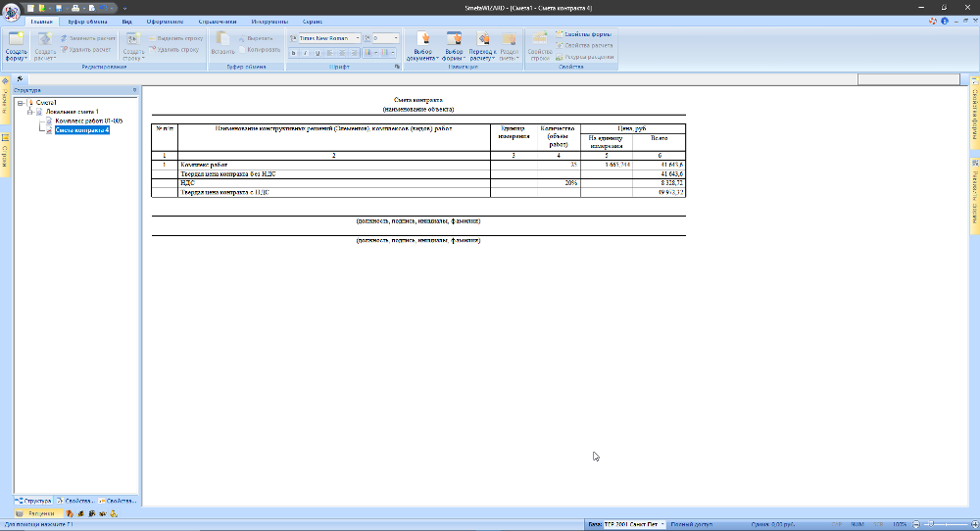
Task: Click Ресурсы расценки in the ribbon
Action: pos(585,57)
